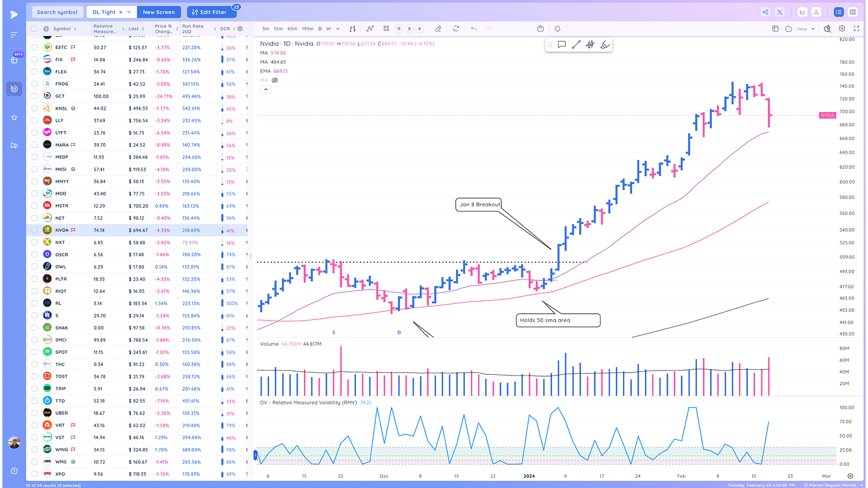This screenshot has width=868, height=488.
Task: Open the alerts bell icon
Action: (x=557, y=28)
